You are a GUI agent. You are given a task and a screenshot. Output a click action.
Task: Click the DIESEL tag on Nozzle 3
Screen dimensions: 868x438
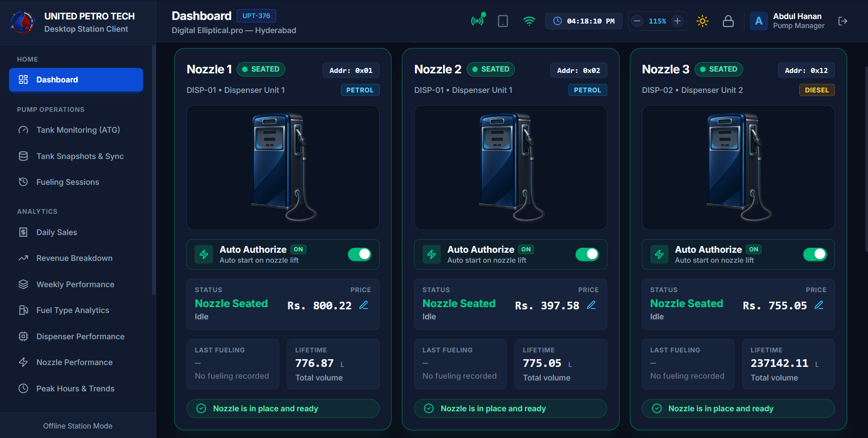point(817,90)
